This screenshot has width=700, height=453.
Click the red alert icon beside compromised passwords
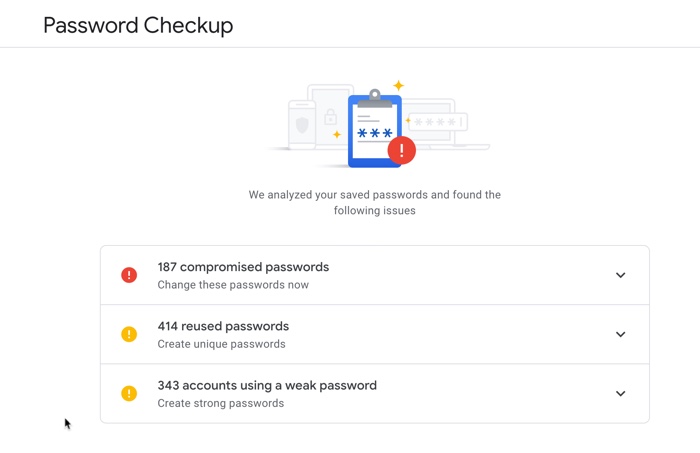point(129,275)
